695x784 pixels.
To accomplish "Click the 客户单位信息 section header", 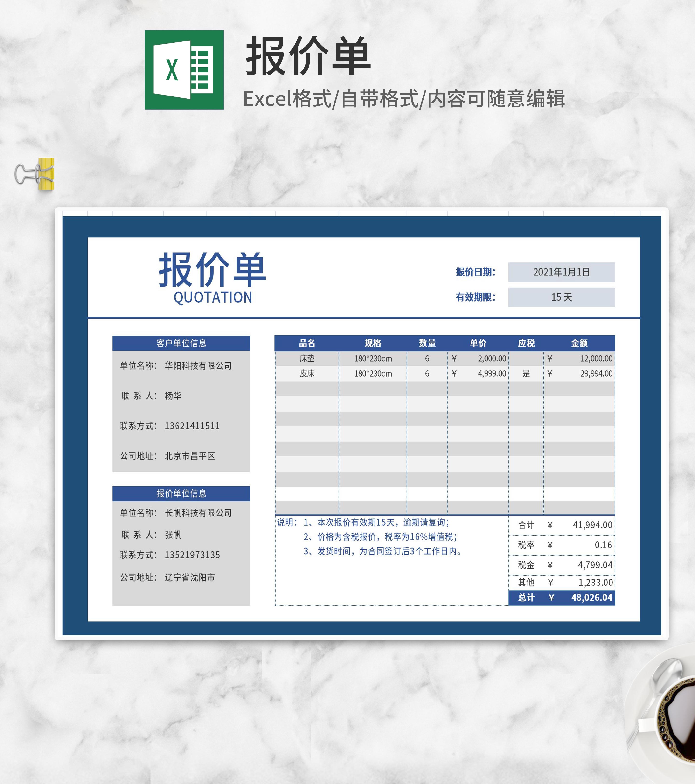I will [181, 343].
